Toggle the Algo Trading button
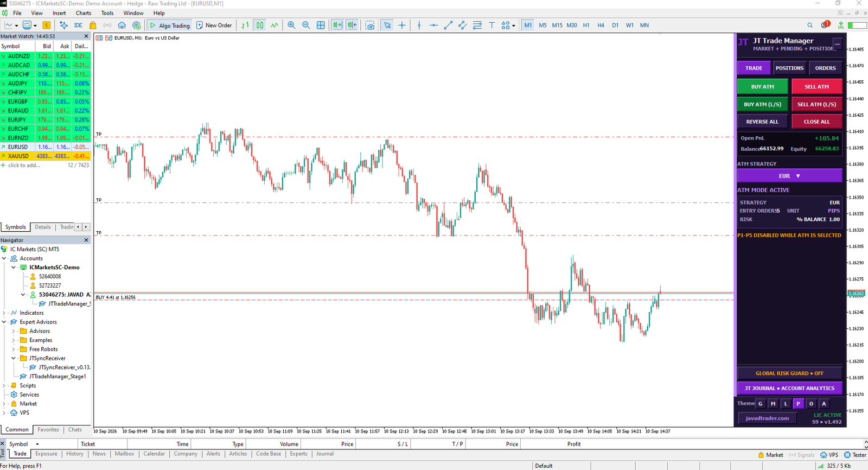The image size is (868, 470). coord(169,25)
